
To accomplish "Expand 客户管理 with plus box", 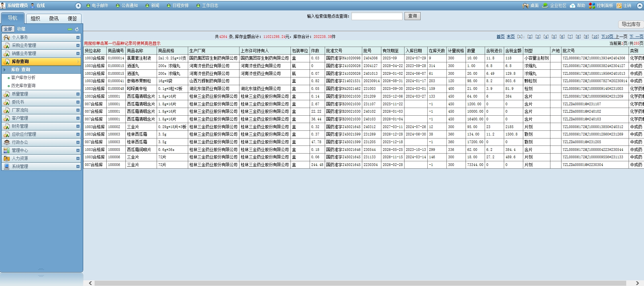I will pos(78,118).
